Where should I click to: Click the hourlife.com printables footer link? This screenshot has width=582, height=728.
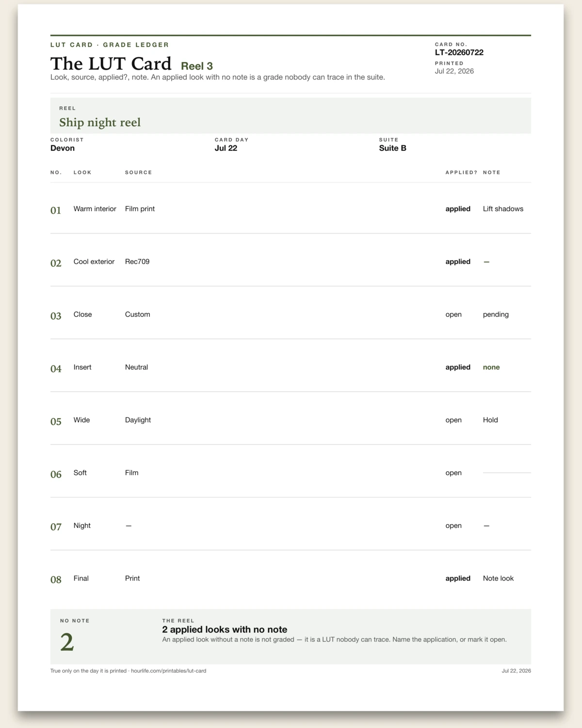(168, 671)
